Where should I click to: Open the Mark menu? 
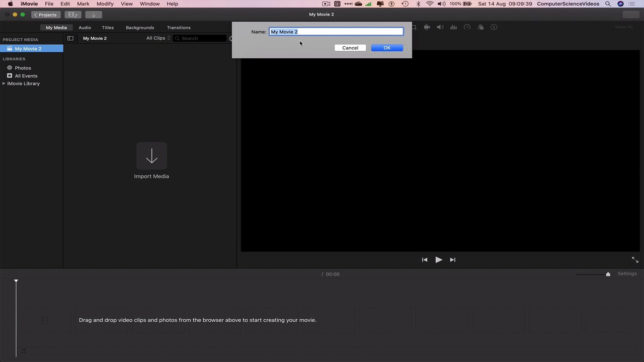[x=83, y=4]
